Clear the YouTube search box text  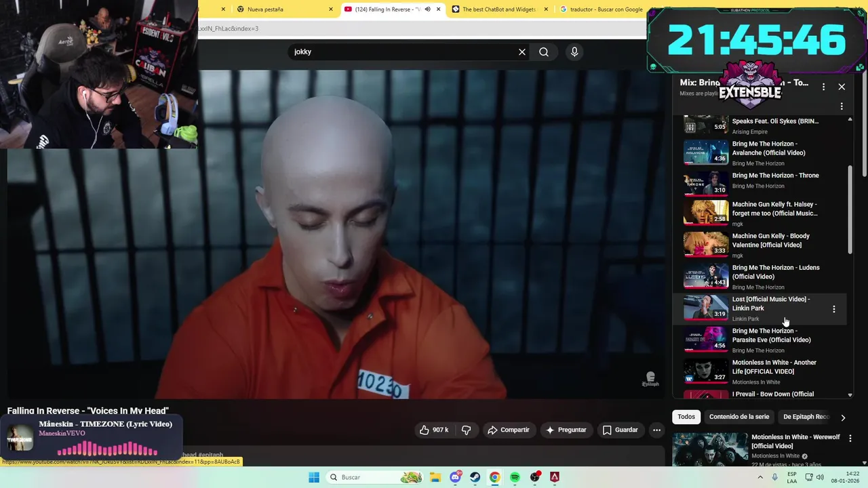tap(522, 52)
